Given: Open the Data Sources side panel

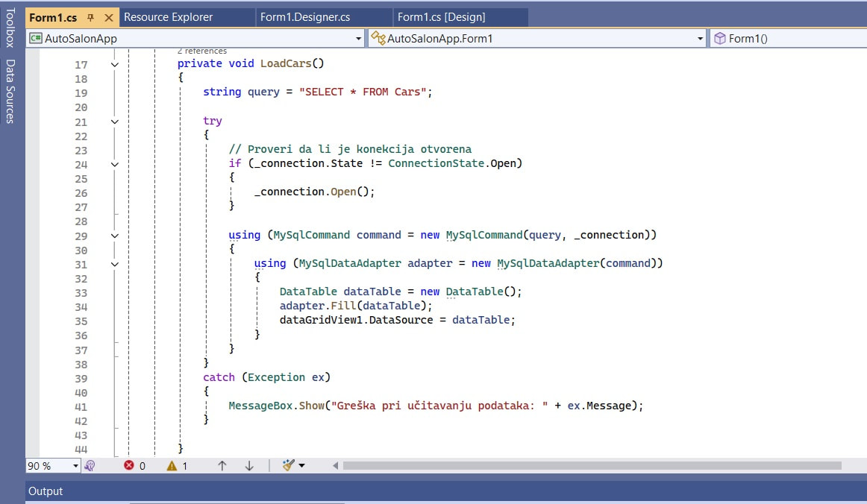Looking at the screenshot, I should coord(10,91).
